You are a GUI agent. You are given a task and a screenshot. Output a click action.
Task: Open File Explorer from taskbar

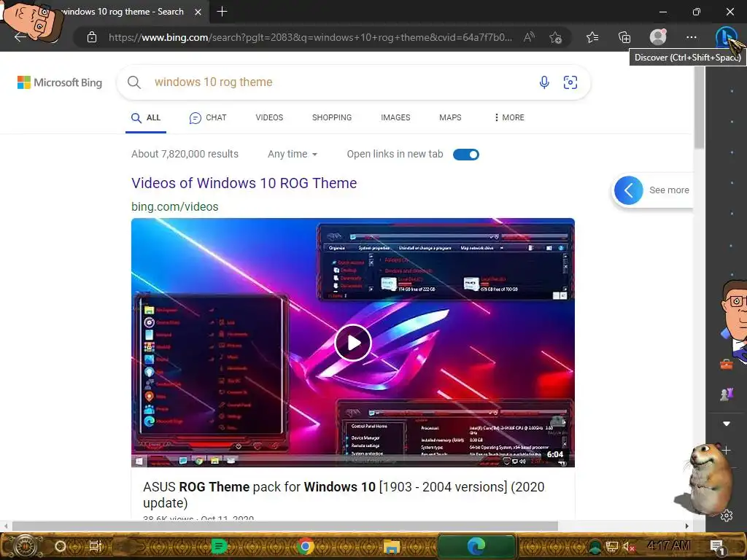(392, 547)
